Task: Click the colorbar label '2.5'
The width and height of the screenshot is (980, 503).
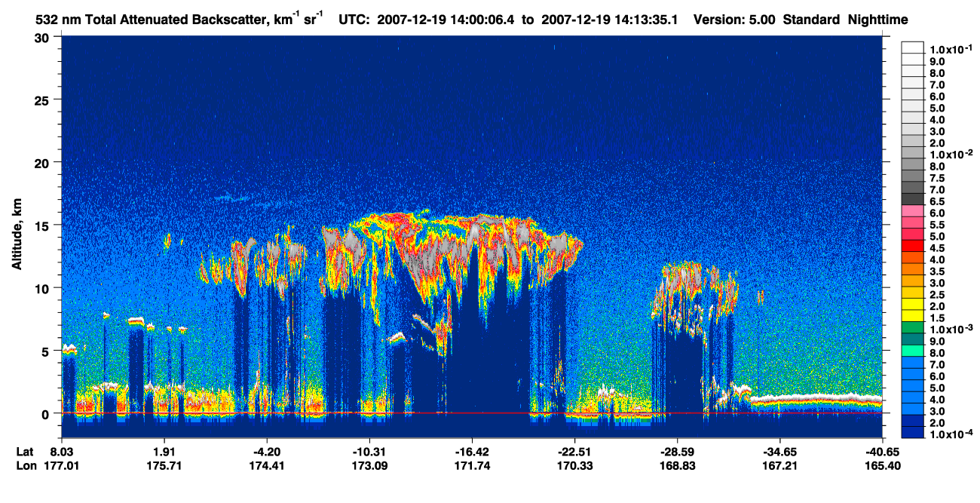Action: point(937,295)
